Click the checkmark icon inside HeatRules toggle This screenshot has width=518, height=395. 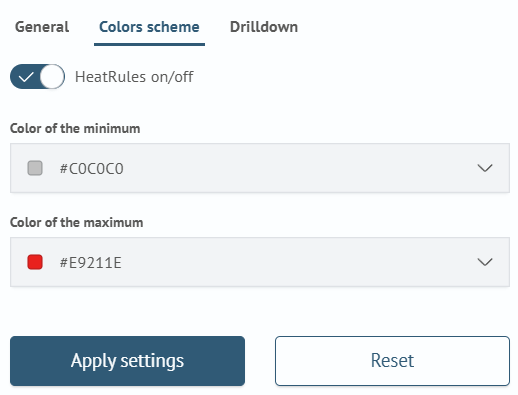[26, 77]
